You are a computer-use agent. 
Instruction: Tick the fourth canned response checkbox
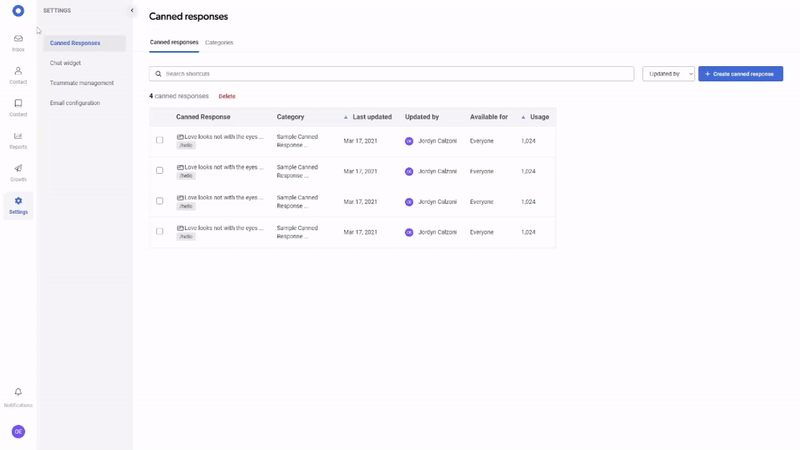(x=160, y=232)
